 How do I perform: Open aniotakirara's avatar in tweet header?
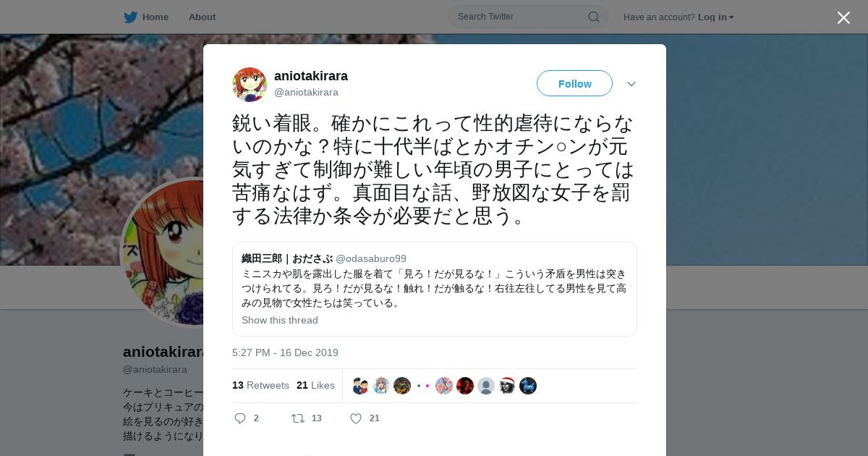click(x=250, y=85)
